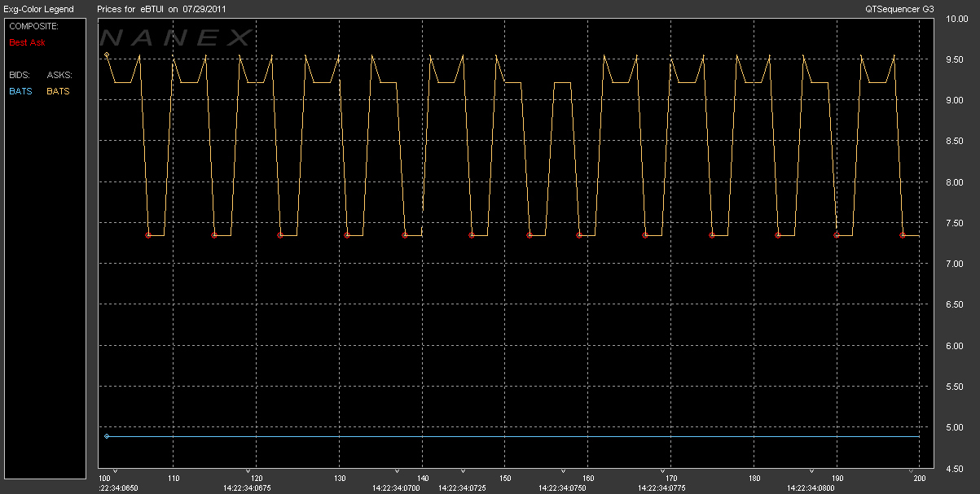Click the tick arrow above timestamp 14:22:34:0750
This screenshot has width=980, height=494.
click(x=563, y=470)
